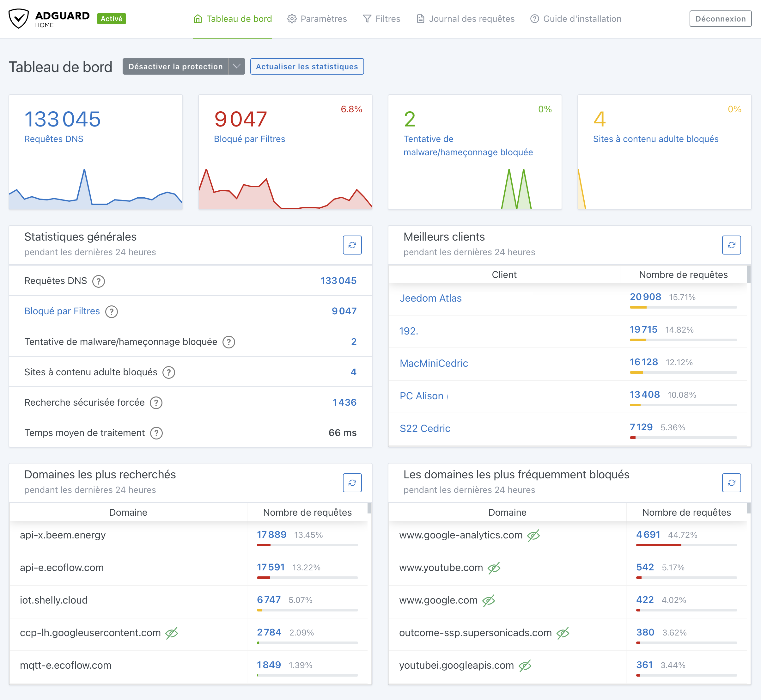Click the Journal des requêtes document icon
Image resolution: width=761 pixels, height=700 pixels.
[420, 19]
